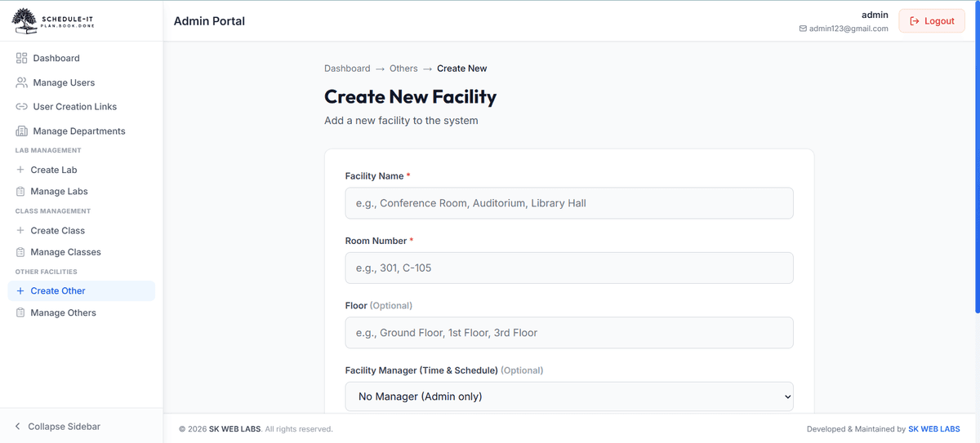Viewport: 980px width, 443px height.
Task: Click the plus icon beside Create Class
Action: pos(20,231)
